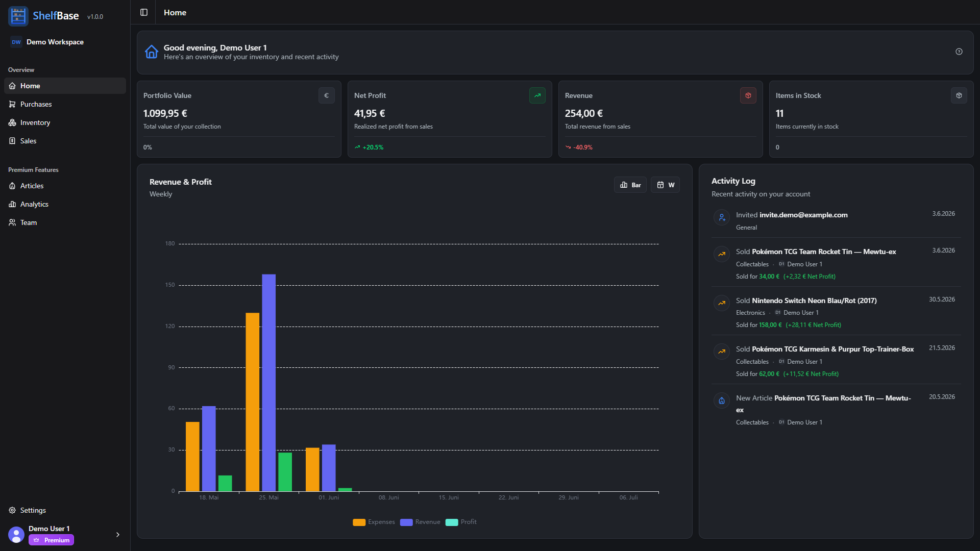Open Team page

point(65,222)
